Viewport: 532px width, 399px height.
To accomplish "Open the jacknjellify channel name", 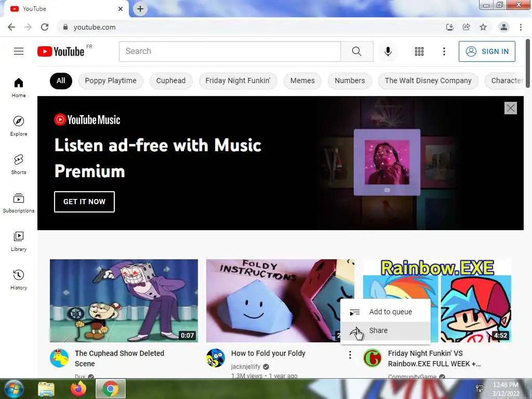I will (246, 366).
